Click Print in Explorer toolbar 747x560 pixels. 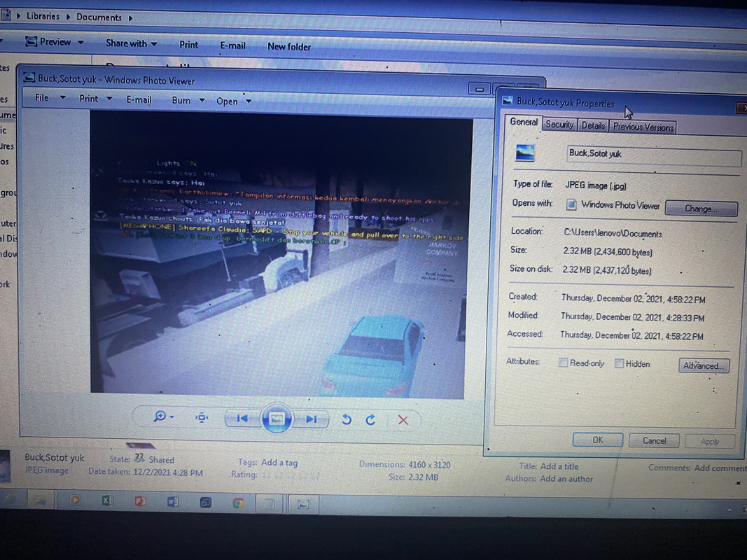click(x=188, y=45)
